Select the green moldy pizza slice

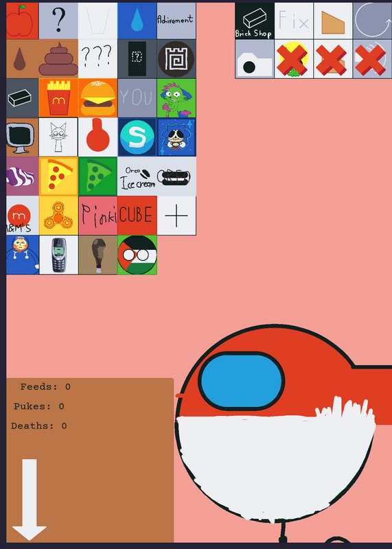(97, 176)
